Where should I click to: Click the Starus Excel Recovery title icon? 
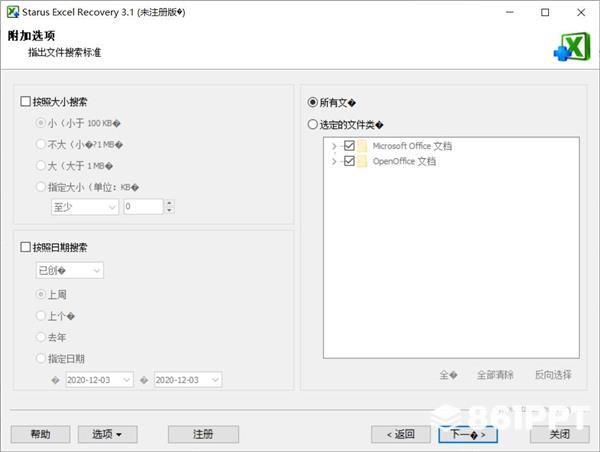pyautogui.click(x=13, y=12)
